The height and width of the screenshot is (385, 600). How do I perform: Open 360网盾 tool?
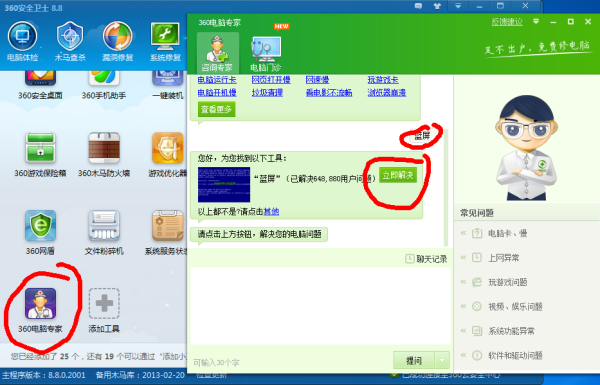click(x=40, y=233)
